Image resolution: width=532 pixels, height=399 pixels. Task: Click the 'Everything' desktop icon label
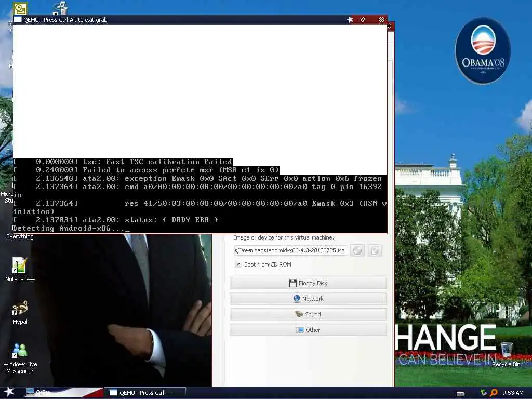(x=20, y=236)
